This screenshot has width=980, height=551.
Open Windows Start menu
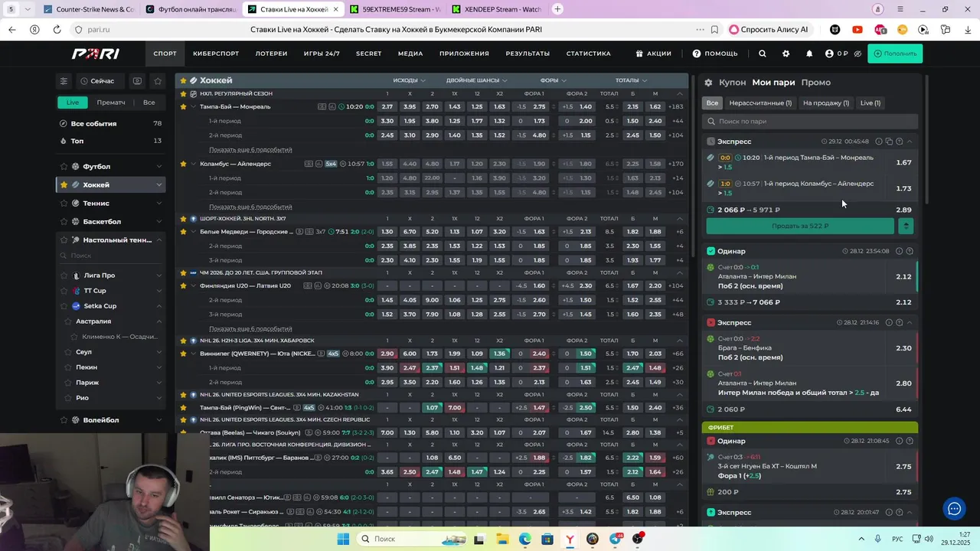coord(343,539)
